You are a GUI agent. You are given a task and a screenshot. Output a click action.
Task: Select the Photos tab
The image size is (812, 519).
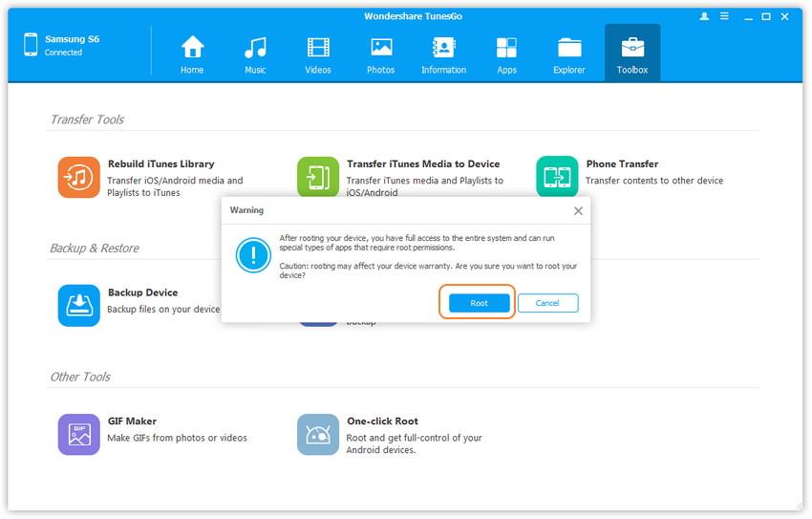coord(381,54)
